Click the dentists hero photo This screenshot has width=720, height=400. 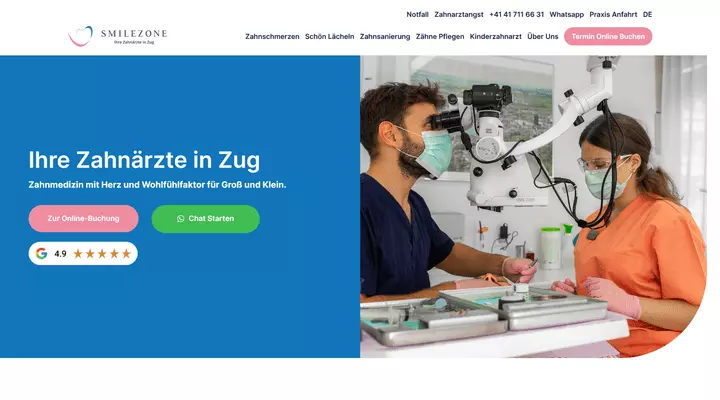pos(533,207)
